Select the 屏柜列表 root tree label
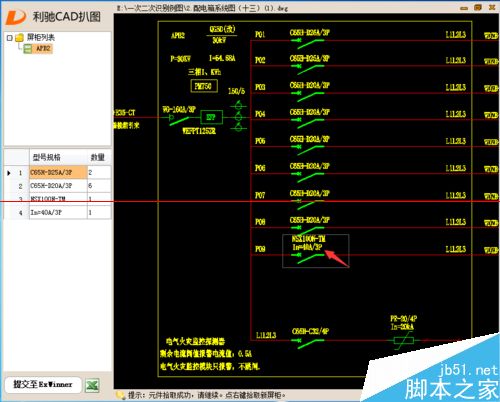Screen dimensions: 500x402 (x=41, y=37)
